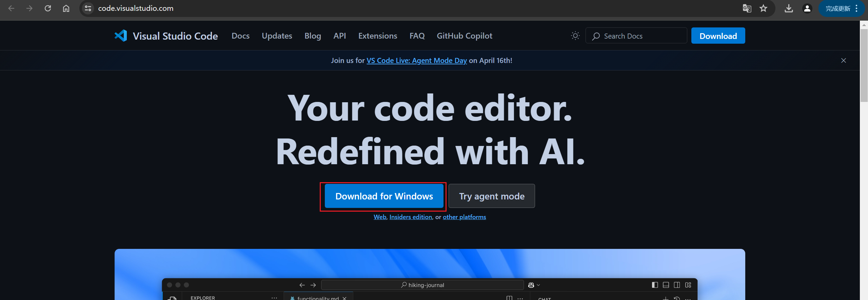Bookmark this page with the star icon
This screenshot has width=868, height=300.
coord(763,8)
